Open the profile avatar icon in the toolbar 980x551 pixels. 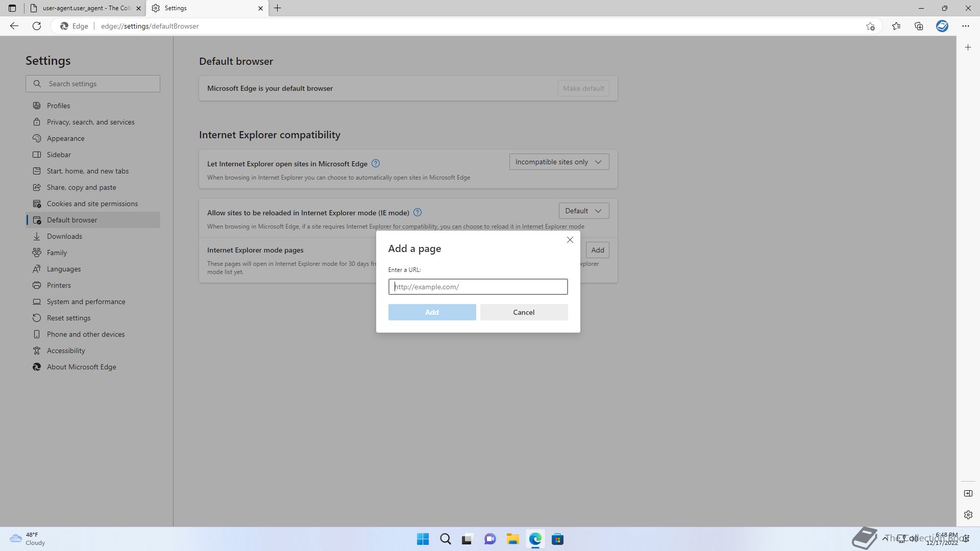pos(942,26)
